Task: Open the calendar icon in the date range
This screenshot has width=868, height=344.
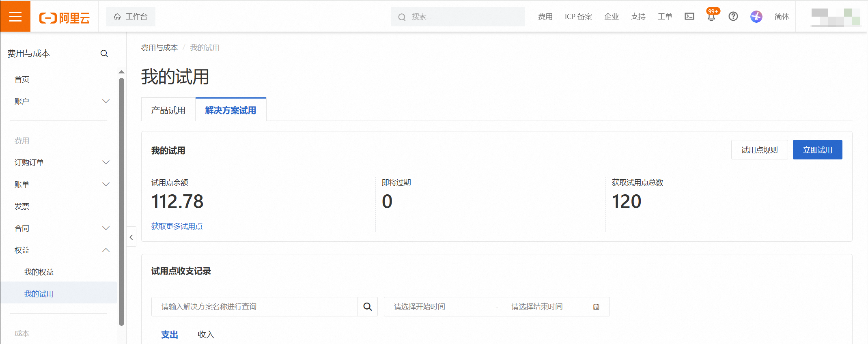Action: pos(596,307)
